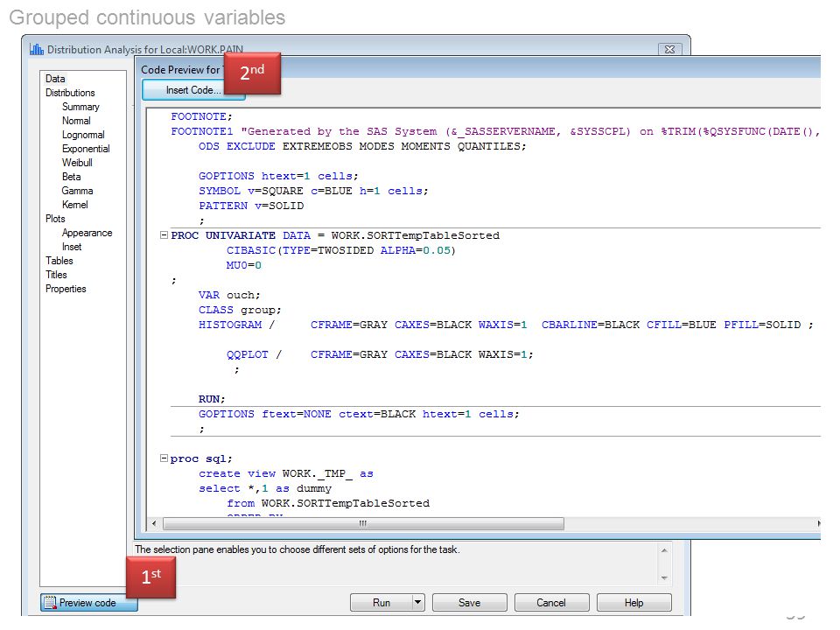Click the 'from WORK.SORTTempTableSorted' code line
Screen dimensions: 840x630
click(x=328, y=504)
